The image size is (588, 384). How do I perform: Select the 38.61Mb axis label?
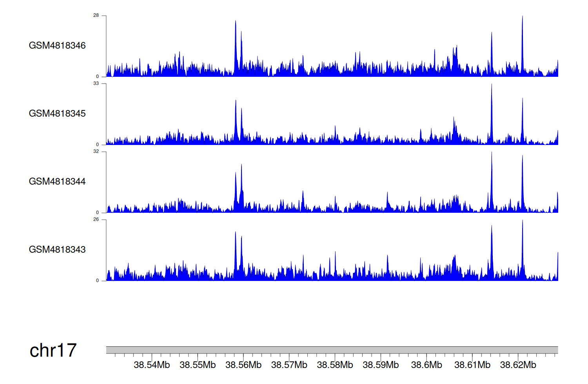coord(472,365)
